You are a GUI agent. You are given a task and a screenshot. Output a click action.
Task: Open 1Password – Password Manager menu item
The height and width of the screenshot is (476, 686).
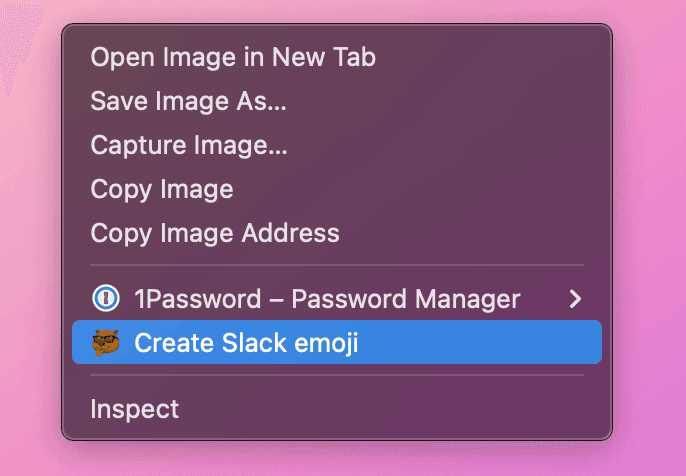pos(327,298)
